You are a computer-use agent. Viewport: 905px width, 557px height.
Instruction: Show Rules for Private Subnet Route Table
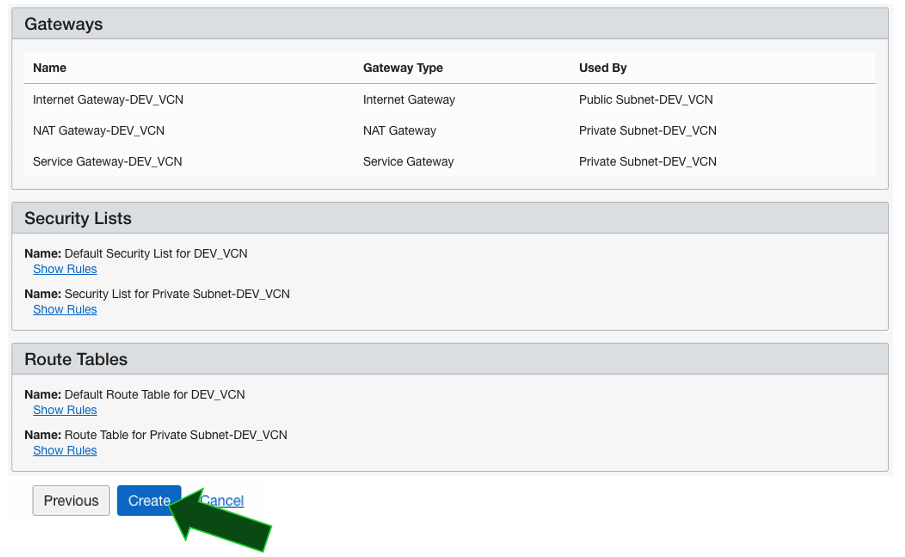click(x=65, y=451)
